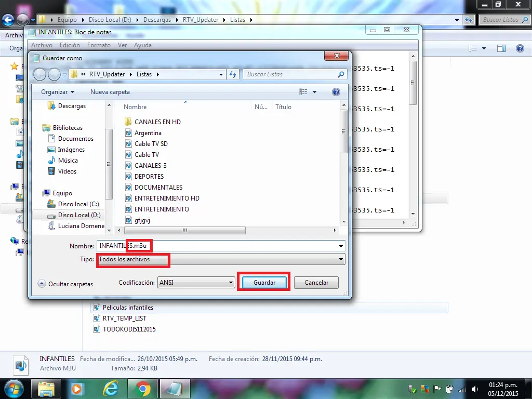The height and width of the screenshot is (399, 532).
Task: Select Luciana Domene device in tree
Action: (81, 225)
